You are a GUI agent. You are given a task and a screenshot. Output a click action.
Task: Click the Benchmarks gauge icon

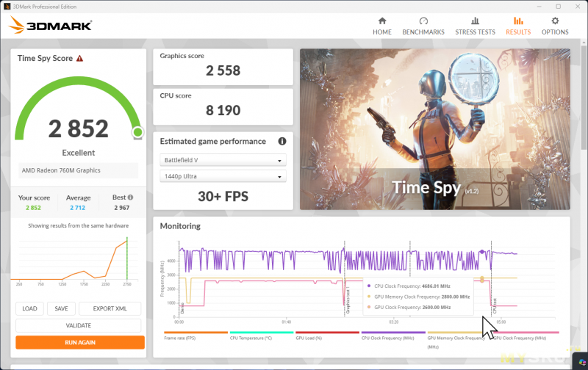pos(423,21)
